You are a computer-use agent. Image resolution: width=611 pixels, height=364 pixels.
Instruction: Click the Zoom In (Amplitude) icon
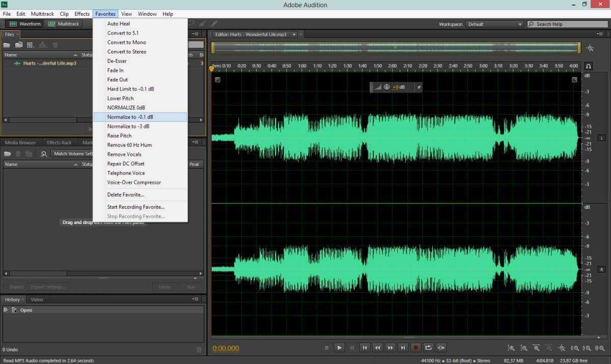511,348
